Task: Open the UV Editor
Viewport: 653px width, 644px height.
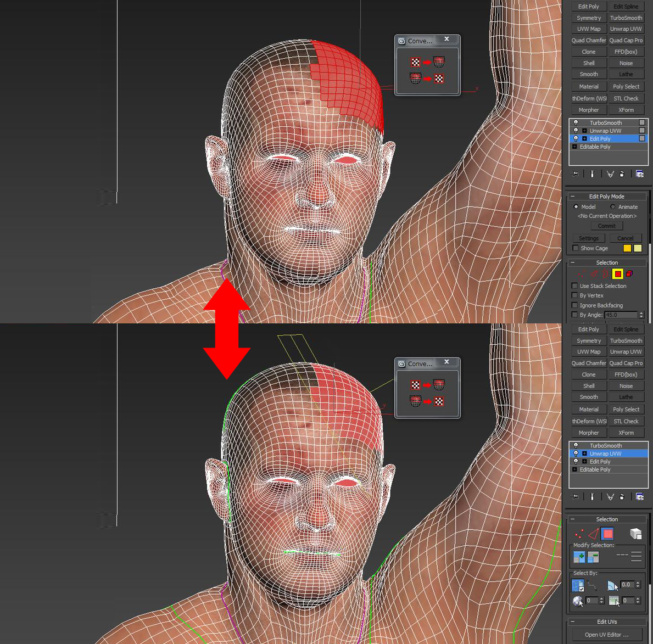Action: [x=606, y=635]
